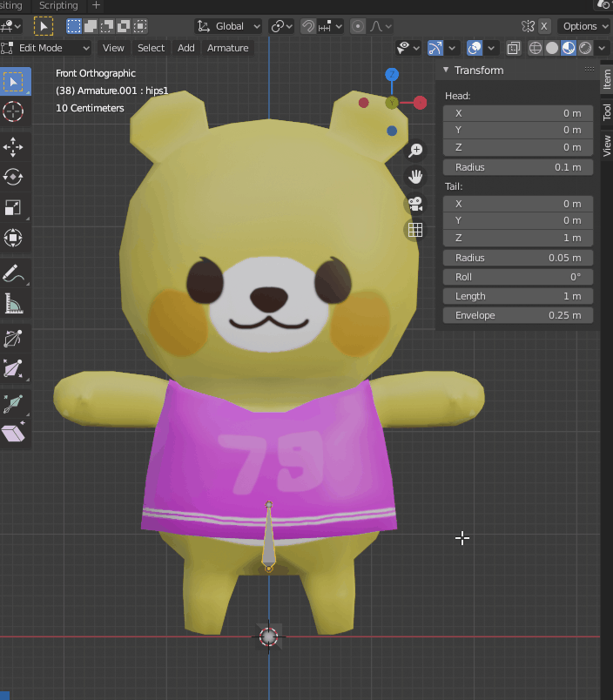The image size is (613, 700).
Task: Open Global transform orientation dropdown
Action: 228,26
